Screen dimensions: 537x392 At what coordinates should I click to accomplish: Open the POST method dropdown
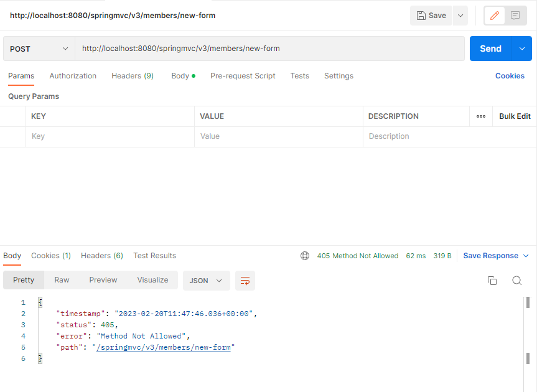39,49
